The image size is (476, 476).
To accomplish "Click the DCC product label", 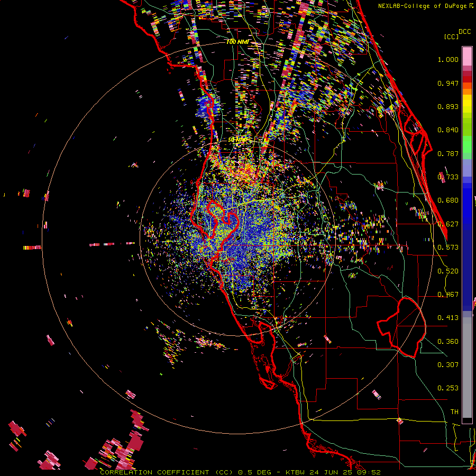I will (464, 32).
